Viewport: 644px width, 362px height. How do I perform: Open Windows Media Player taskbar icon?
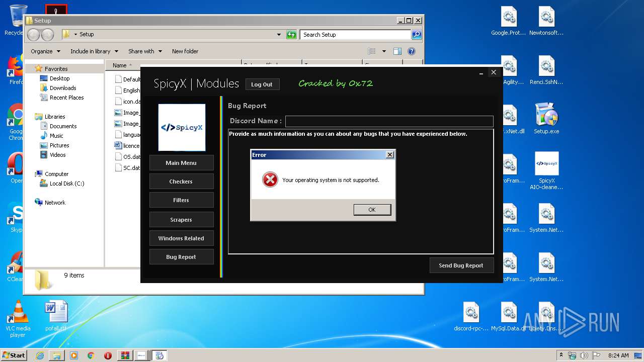tap(74, 355)
